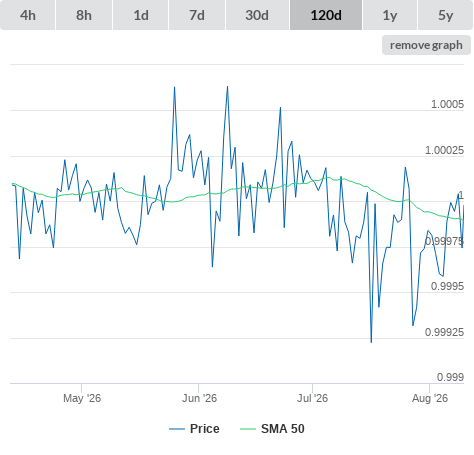The width and height of the screenshot is (474, 455).
Task: Select the 7d time range
Action: 197,15
